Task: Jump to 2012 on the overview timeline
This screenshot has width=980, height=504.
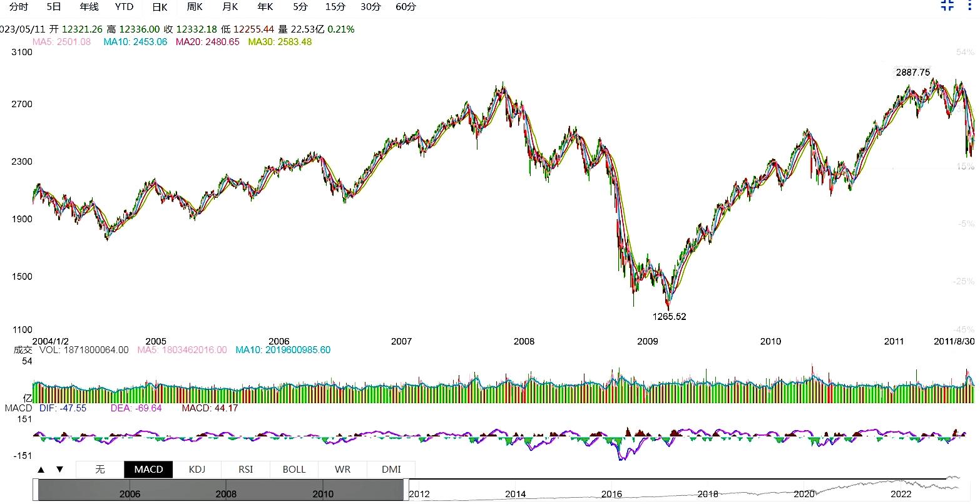Action: [419, 494]
